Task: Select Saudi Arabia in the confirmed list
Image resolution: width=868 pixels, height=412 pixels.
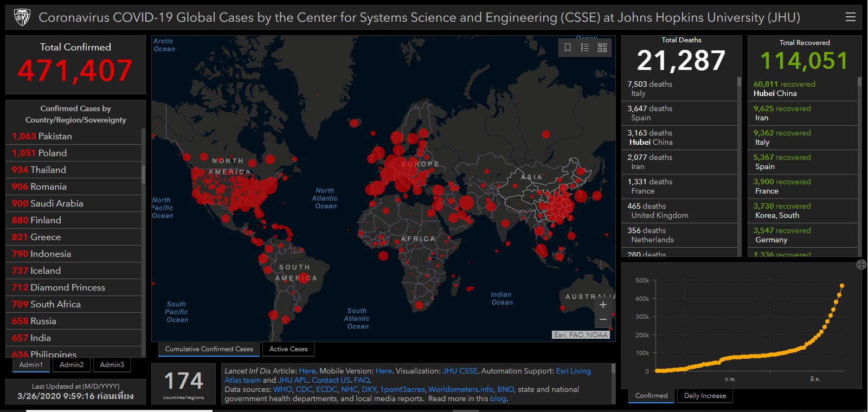Action: coord(74,203)
